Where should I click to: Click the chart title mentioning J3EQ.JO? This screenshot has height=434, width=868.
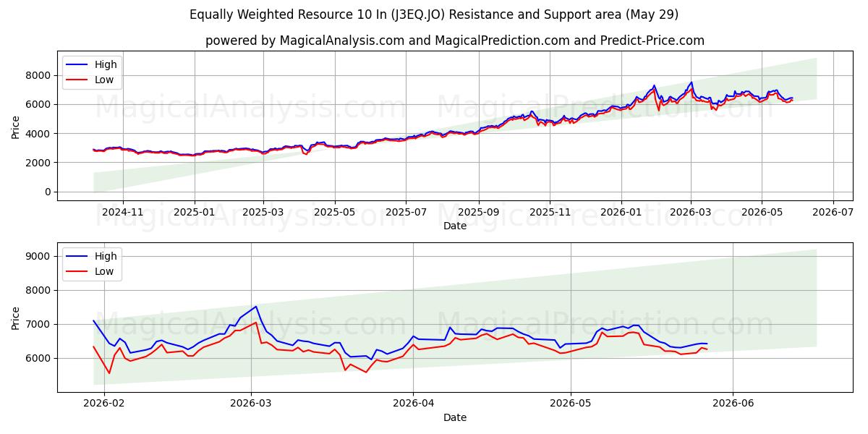pos(434,14)
